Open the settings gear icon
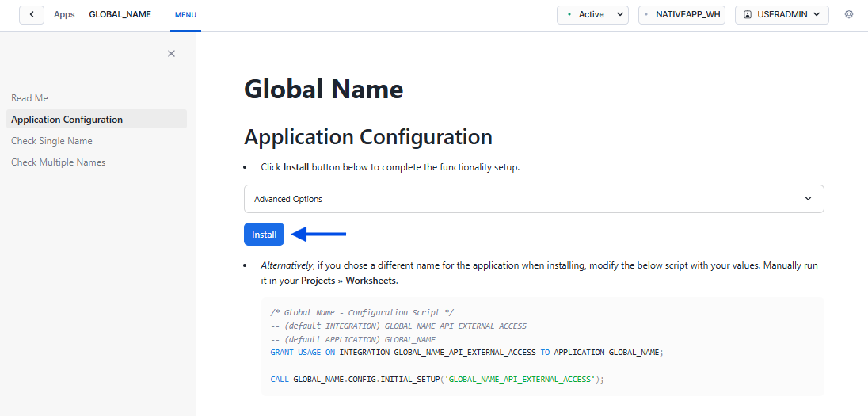 [x=849, y=15]
